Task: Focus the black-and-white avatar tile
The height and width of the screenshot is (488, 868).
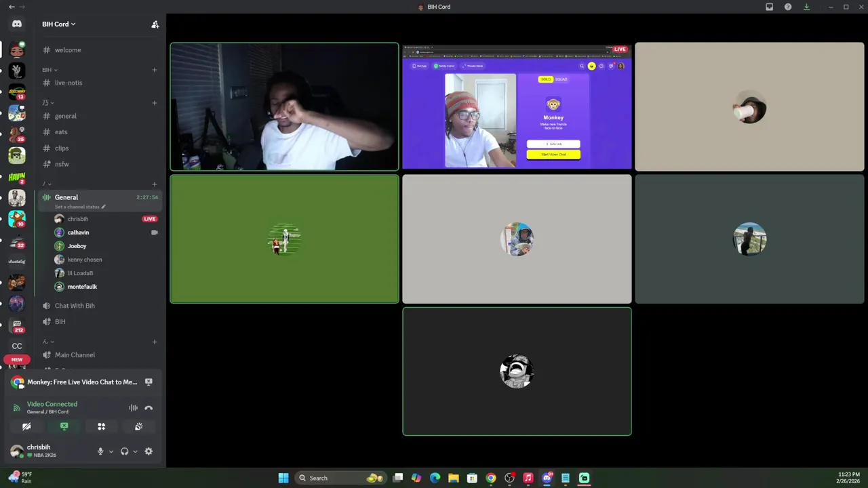Action: (517, 371)
